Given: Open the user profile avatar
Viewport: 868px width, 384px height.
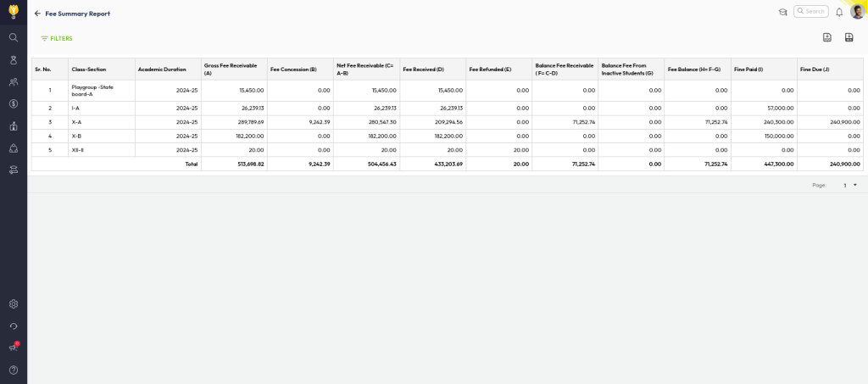Looking at the screenshot, I should (x=857, y=11).
